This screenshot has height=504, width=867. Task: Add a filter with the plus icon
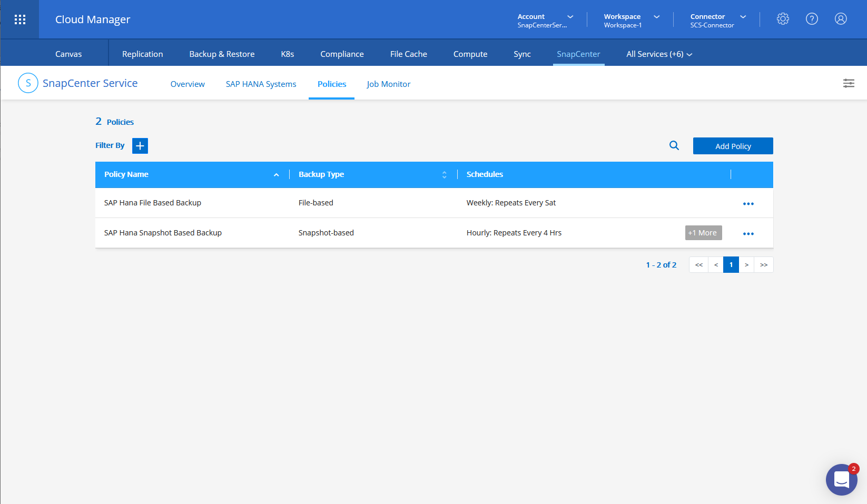(x=140, y=146)
